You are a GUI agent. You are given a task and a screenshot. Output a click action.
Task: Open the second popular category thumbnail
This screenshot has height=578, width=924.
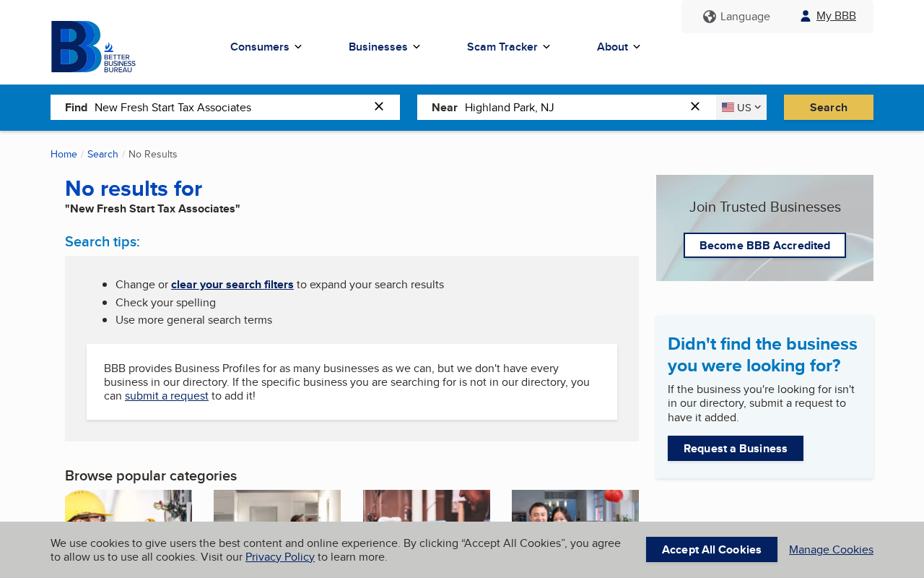click(277, 506)
